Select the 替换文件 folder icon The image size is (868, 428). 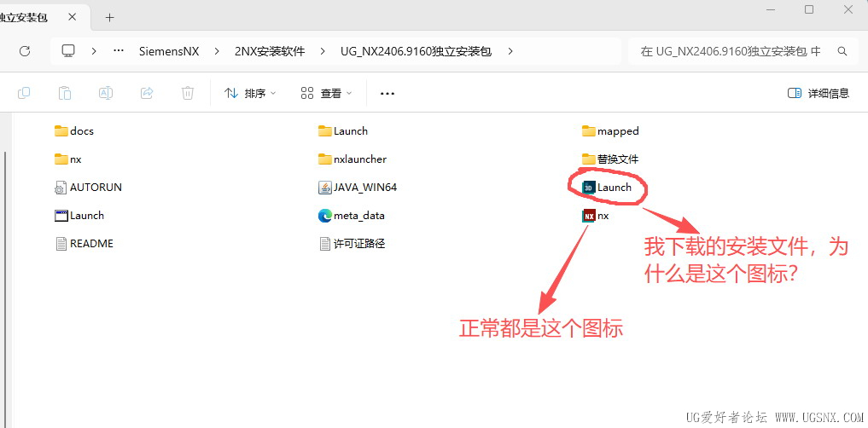click(x=588, y=159)
